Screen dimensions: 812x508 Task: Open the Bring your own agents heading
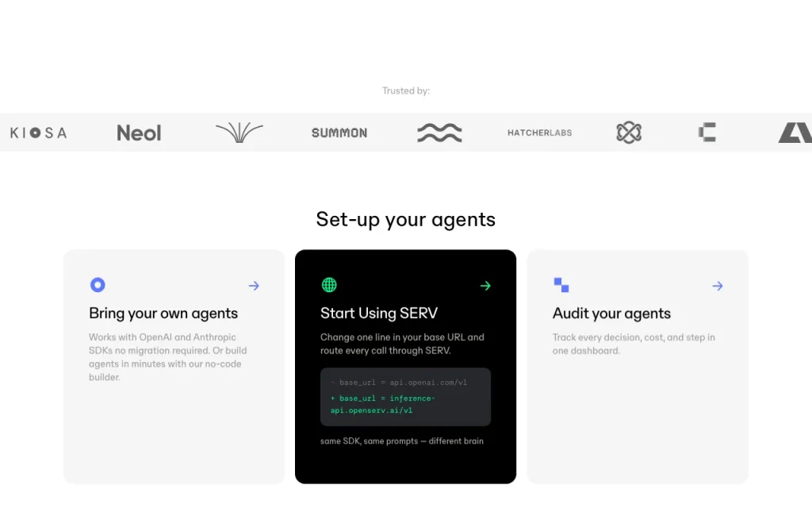tap(163, 313)
